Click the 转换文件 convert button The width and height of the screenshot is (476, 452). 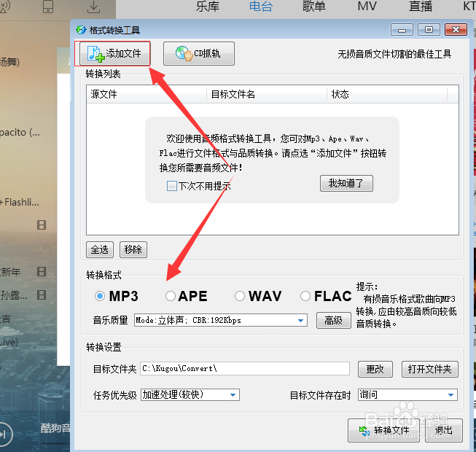[x=383, y=430]
